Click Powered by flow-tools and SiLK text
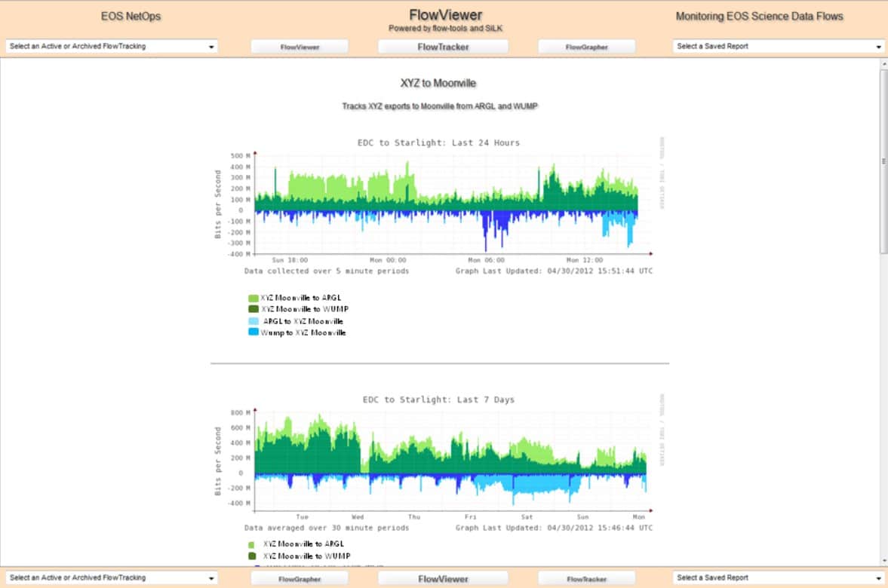Image resolution: width=888 pixels, height=588 pixels. 445,29
